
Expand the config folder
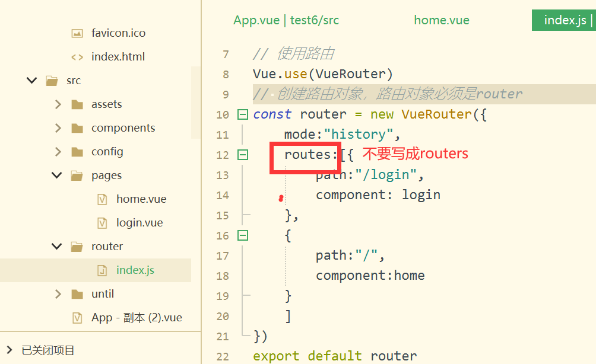pyautogui.click(x=58, y=152)
